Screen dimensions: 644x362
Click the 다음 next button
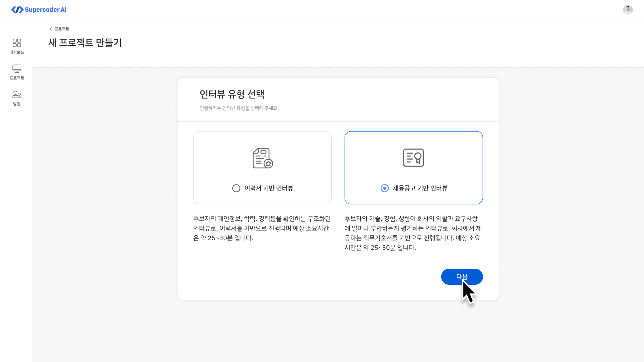click(x=462, y=277)
